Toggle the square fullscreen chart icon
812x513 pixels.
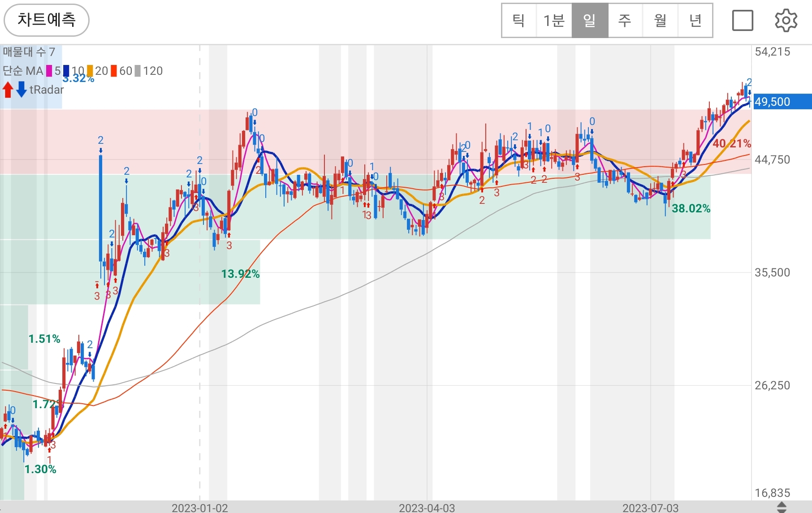(x=743, y=21)
